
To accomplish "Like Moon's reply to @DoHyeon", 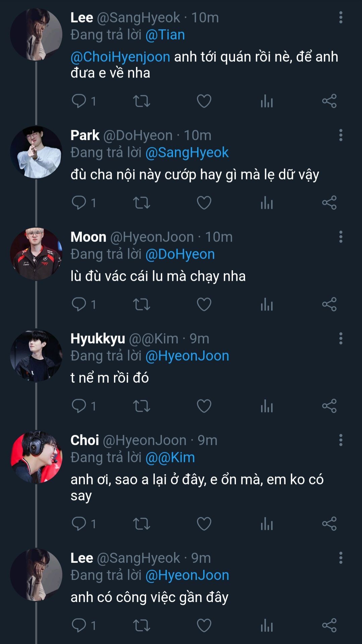I will (204, 304).
